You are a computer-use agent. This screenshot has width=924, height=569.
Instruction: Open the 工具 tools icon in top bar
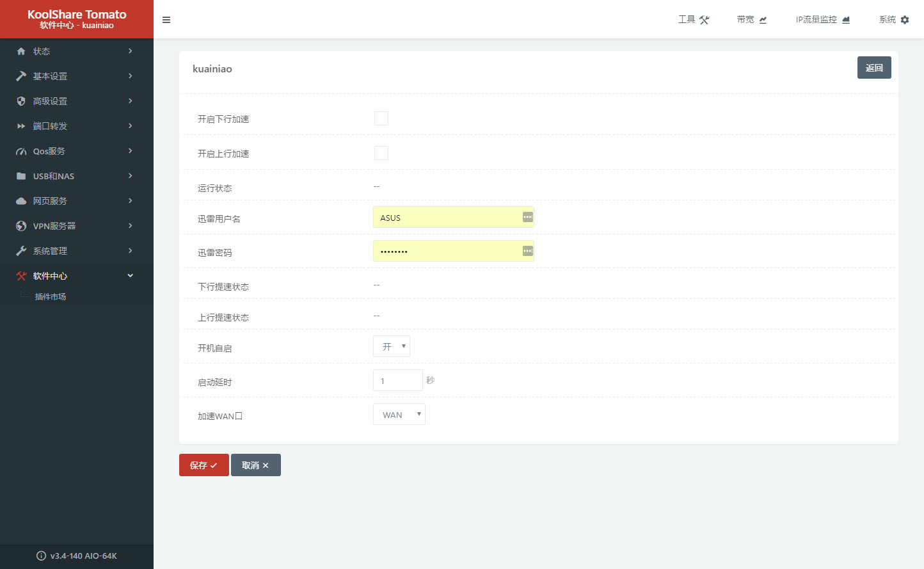(x=704, y=20)
